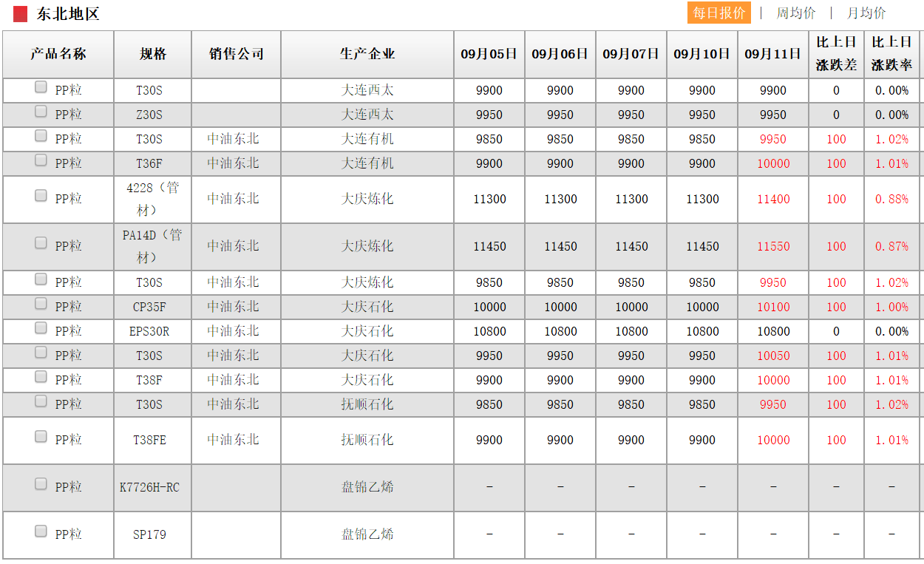Viewport: 924px width, 564px height.
Task: Click 产品名称 column header
Action: pyautogui.click(x=58, y=54)
